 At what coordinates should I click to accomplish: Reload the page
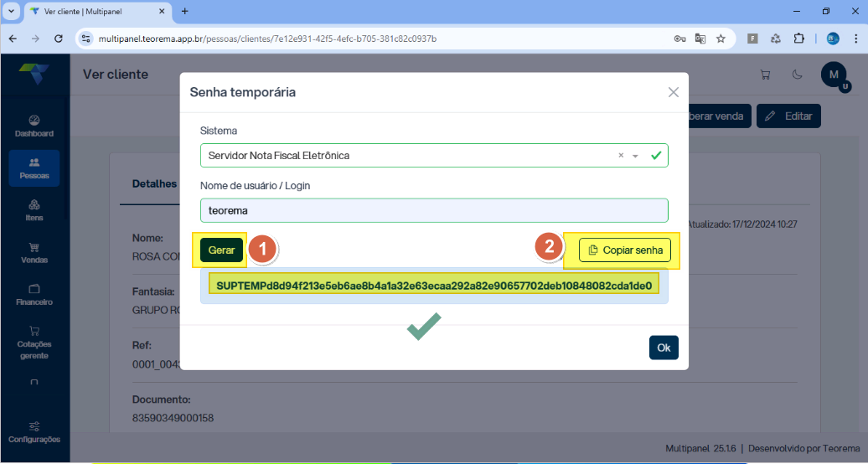pos(58,39)
